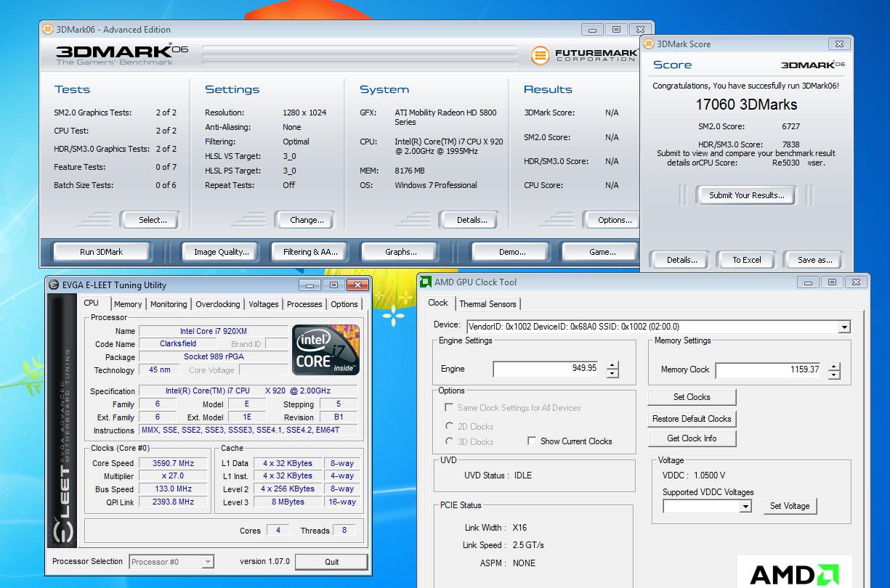Click Get Clock Info button
The image size is (890, 588).
click(692, 438)
